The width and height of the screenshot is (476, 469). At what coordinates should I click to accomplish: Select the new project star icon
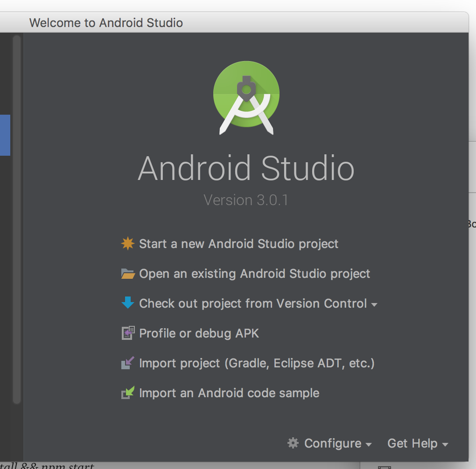click(127, 243)
